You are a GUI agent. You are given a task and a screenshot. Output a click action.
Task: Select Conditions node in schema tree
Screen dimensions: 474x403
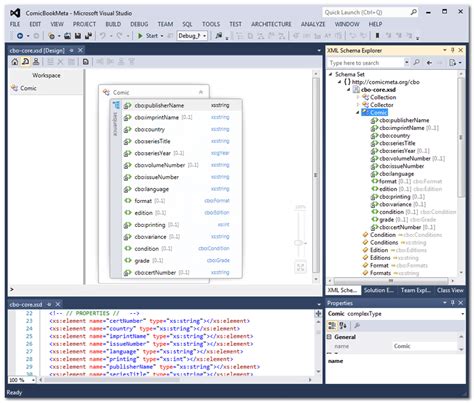pyautogui.click(x=384, y=242)
